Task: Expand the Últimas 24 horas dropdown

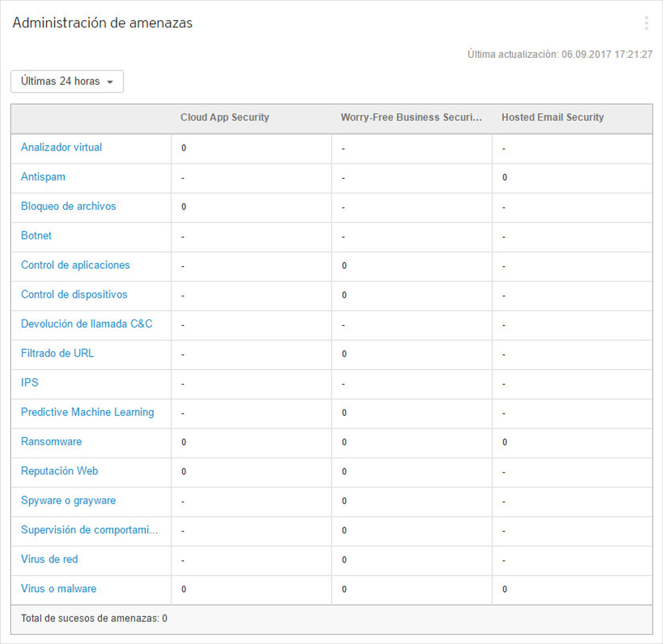Action: 67,81
